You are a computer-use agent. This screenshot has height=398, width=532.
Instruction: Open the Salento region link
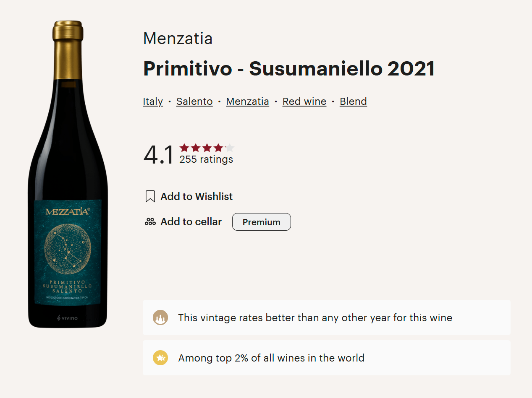194,101
